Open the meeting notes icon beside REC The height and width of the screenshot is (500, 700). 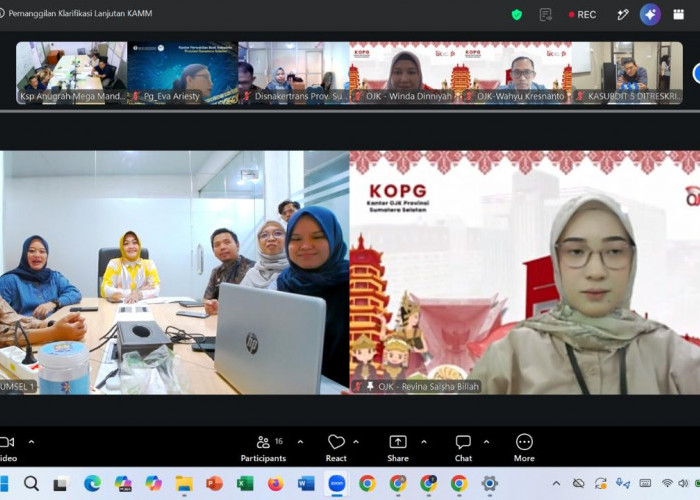tap(546, 15)
